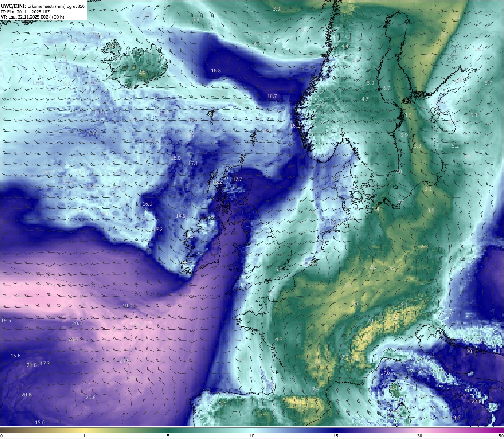Click the 6.8 value label north of Iceland
Image resolution: width=504 pixels, height=439 pixels.
click(196, 19)
